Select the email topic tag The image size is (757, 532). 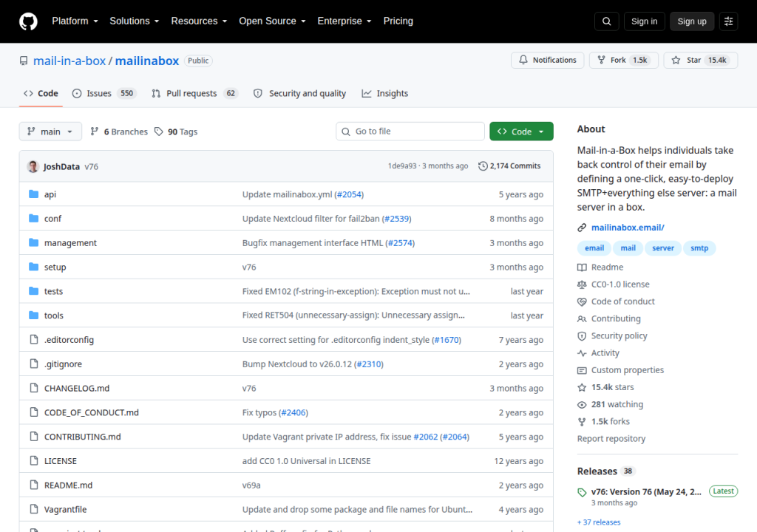coord(594,248)
